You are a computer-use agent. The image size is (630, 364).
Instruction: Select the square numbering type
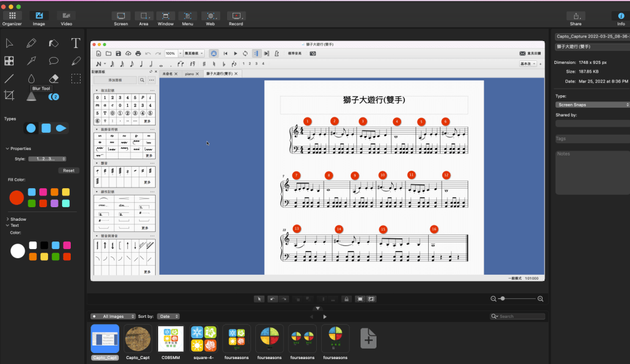46,128
